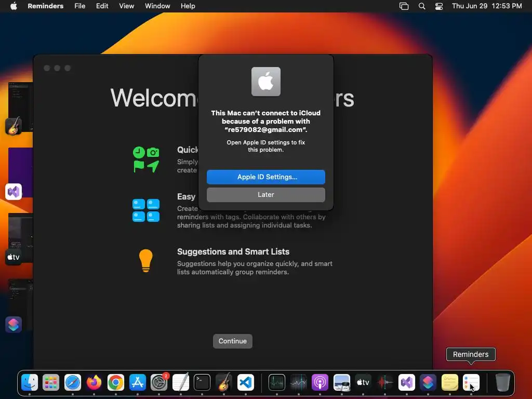Screen dimensions: 532x399
Task: Open Visual Studio Code from the Dock
Action: pos(245,382)
